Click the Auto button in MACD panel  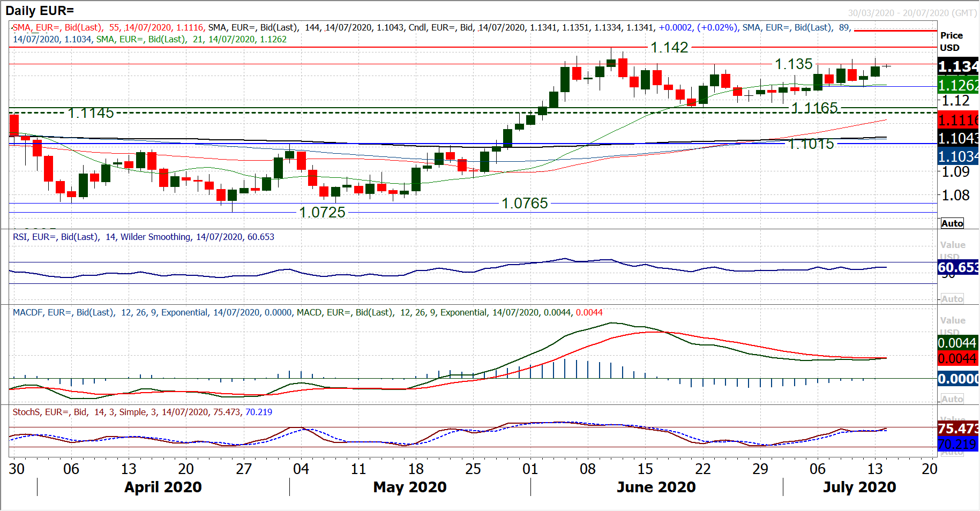[952, 399]
